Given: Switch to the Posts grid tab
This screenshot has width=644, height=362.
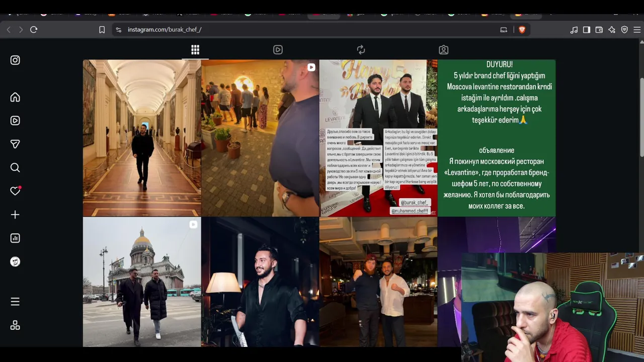Looking at the screenshot, I should pos(195,50).
